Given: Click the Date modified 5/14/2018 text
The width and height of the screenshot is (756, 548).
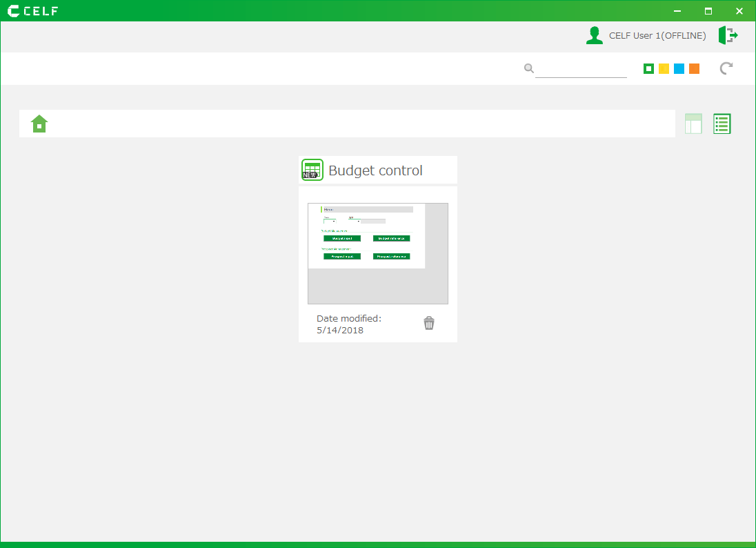Looking at the screenshot, I should pos(348,324).
